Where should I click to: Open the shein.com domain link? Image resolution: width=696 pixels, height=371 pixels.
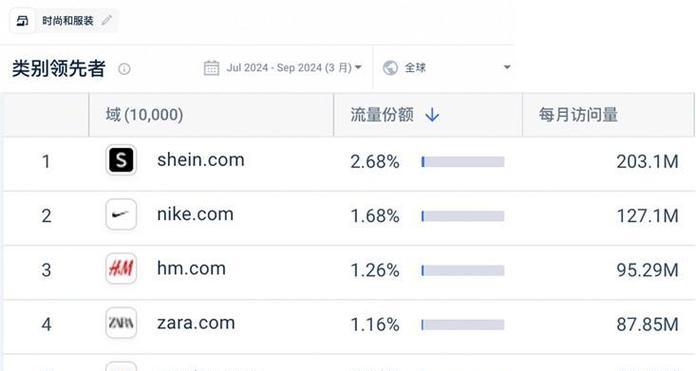pos(201,160)
